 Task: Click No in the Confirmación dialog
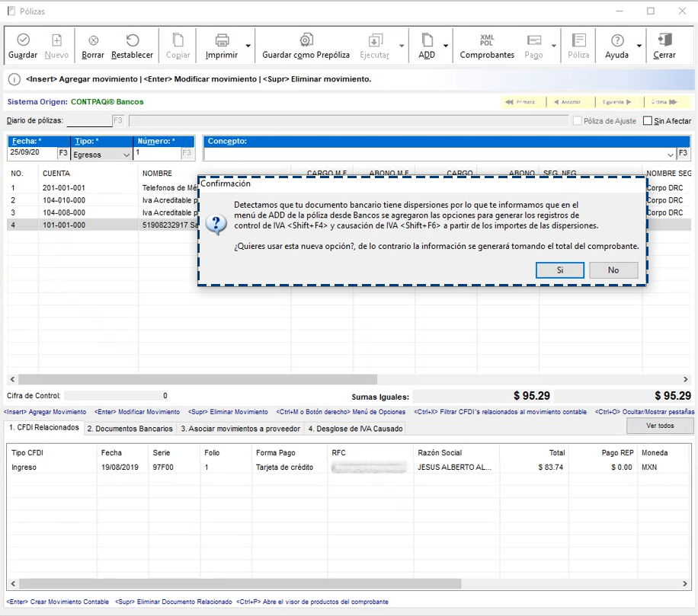pos(613,270)
